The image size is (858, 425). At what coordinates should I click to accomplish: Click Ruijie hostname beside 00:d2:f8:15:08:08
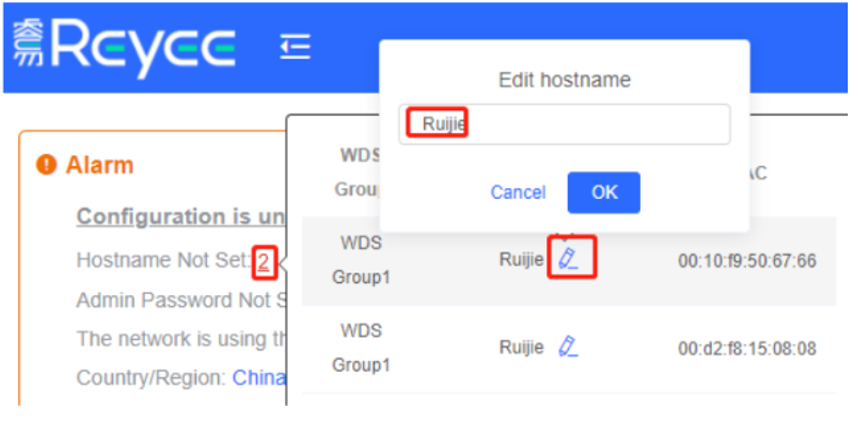point(521,347)
